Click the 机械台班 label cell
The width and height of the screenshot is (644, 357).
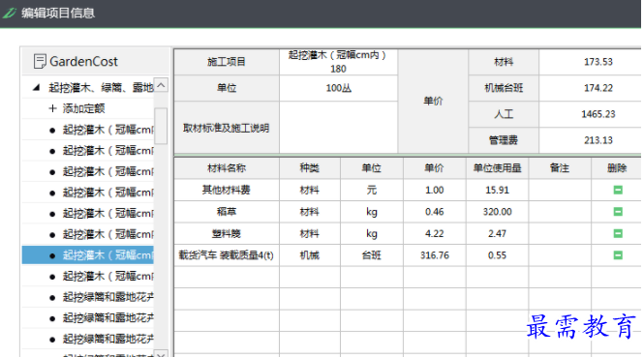pyautogui.click(x=504, y=88)
